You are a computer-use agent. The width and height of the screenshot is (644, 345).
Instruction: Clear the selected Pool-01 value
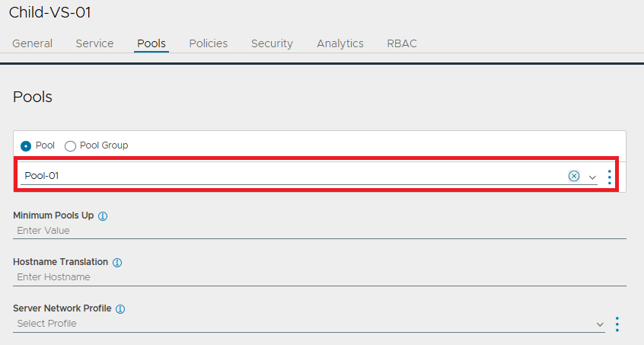tap(574, 176)
